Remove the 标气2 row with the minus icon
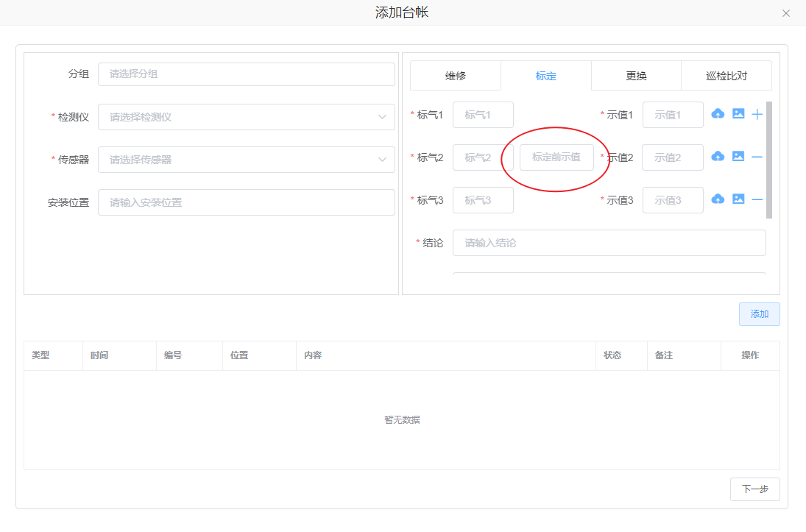Viewport: 806px width, 532px height. coord(757,157)
